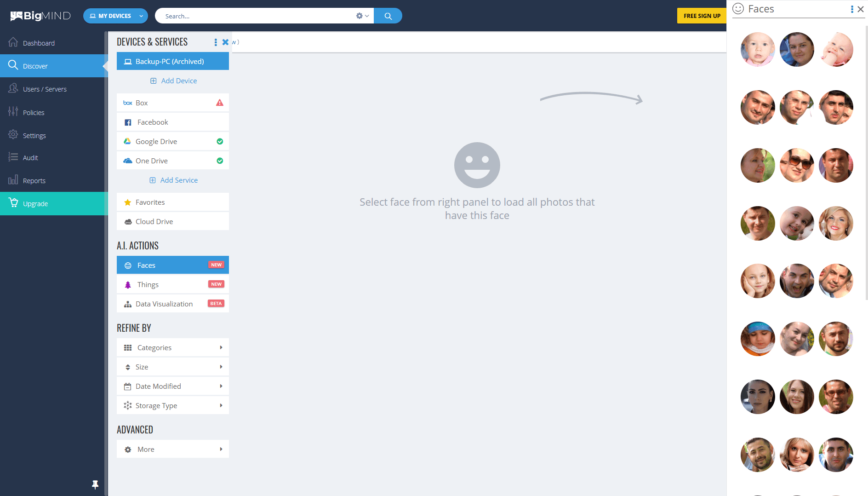
Task: Click the Add Service link
Action: click(179, 180)
